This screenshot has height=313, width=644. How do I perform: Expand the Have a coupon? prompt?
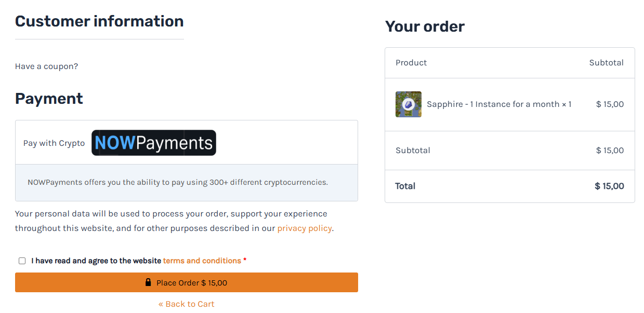pos(47,66)
